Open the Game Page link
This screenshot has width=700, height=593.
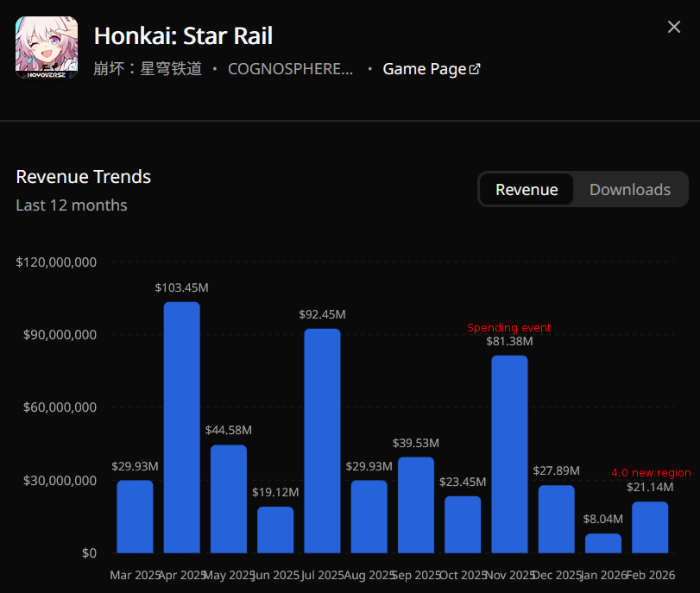[431, 69]
